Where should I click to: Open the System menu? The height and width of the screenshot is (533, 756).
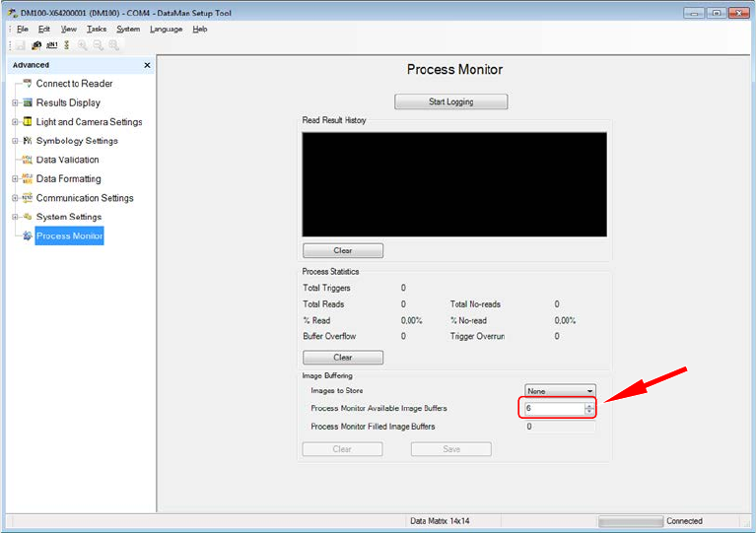point(128,29)
